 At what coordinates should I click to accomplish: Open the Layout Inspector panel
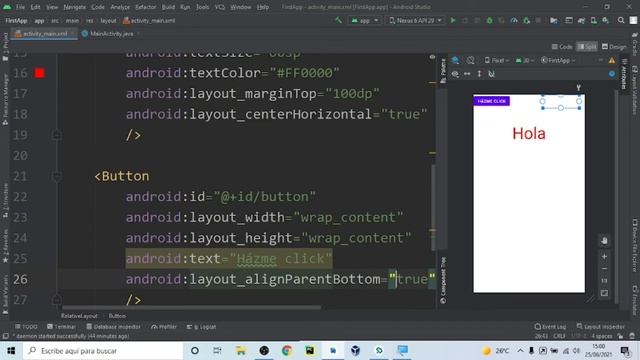click(x=601, y=327)
